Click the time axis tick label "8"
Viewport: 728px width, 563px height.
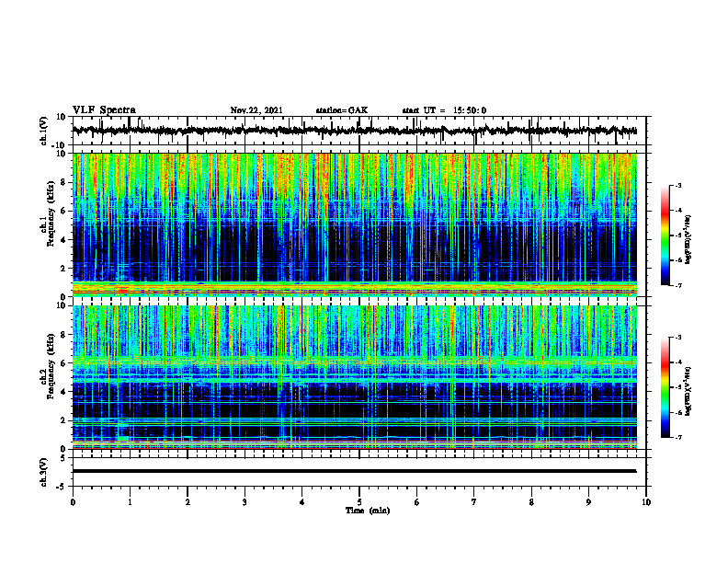(x=531, y=502)
